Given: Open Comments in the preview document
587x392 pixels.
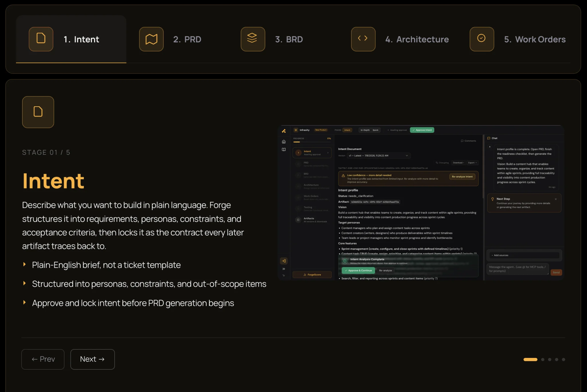Looking at the screenshot, I should (x=468, y=141).
